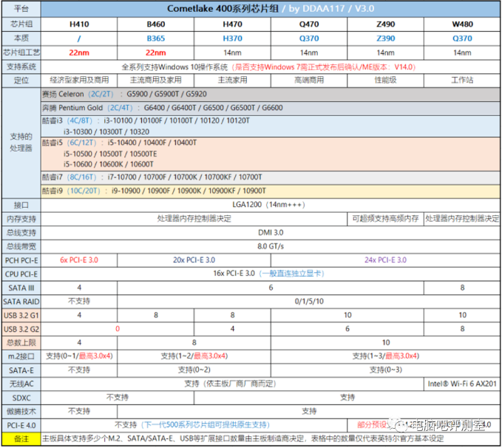Click the red 6x PCI-E 3.0 cell
The width and height of the screenshot is (502, 448).
tap(79, 260)
